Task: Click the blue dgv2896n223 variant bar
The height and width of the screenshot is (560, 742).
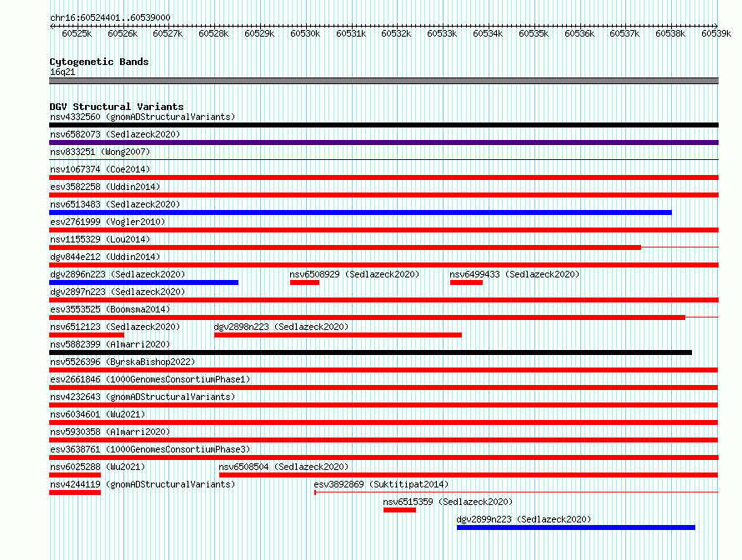Action: pyautogui.click(x=144, y=282)
